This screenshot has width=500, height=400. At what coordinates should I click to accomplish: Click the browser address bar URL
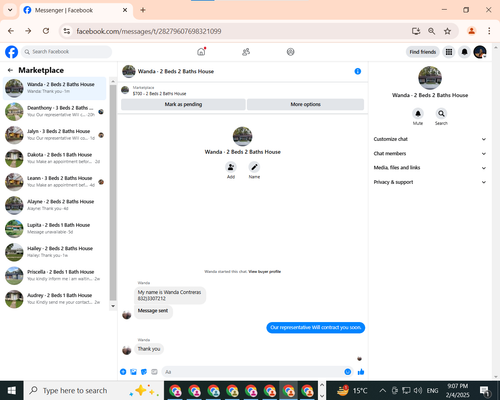coord(149,31)
